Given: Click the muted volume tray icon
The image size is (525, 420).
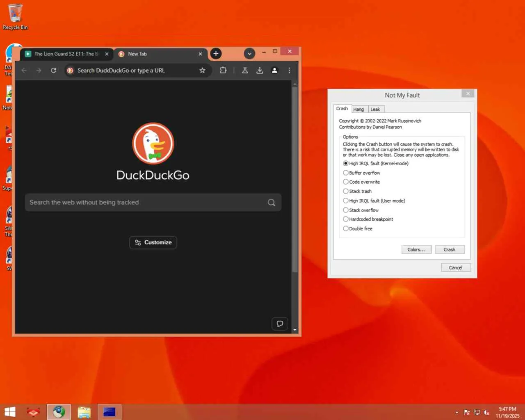Looking at the screenshot, I should tap(486, 413).
